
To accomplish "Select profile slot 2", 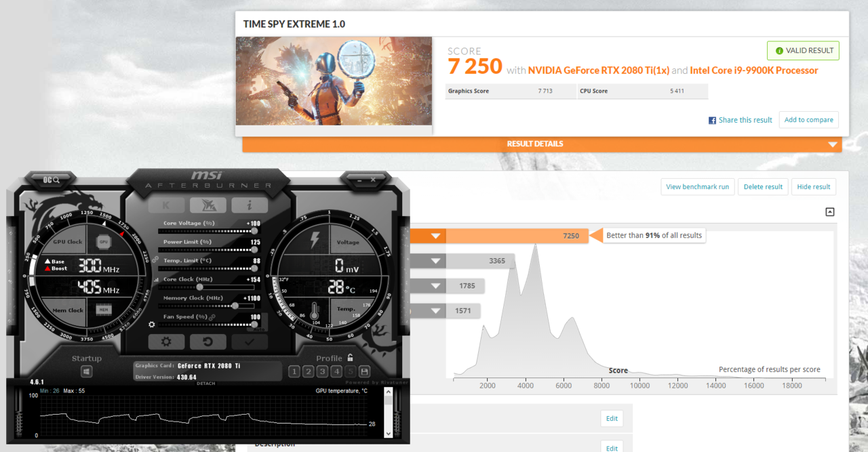I will pyautogui.click(x=308, y=371).
